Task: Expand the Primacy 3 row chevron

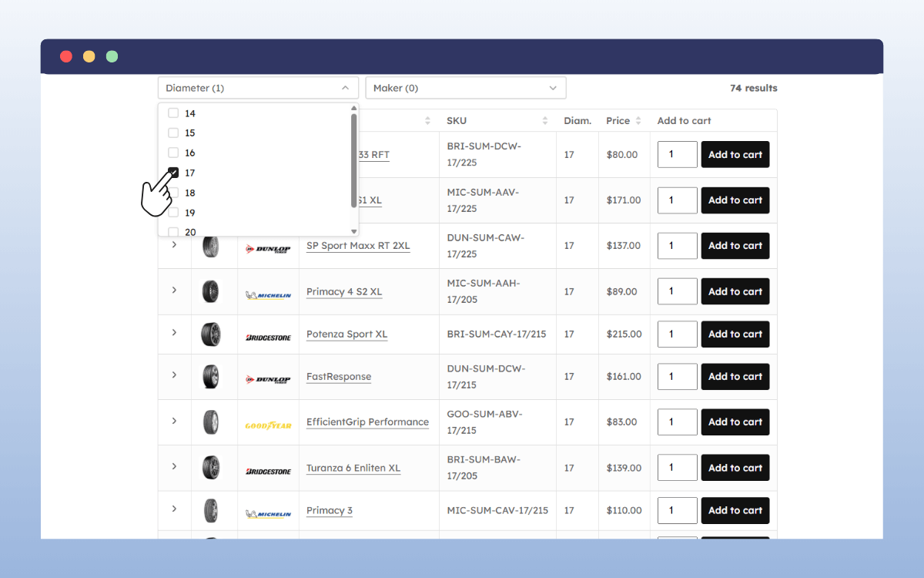Action: [x=174, y=509]
